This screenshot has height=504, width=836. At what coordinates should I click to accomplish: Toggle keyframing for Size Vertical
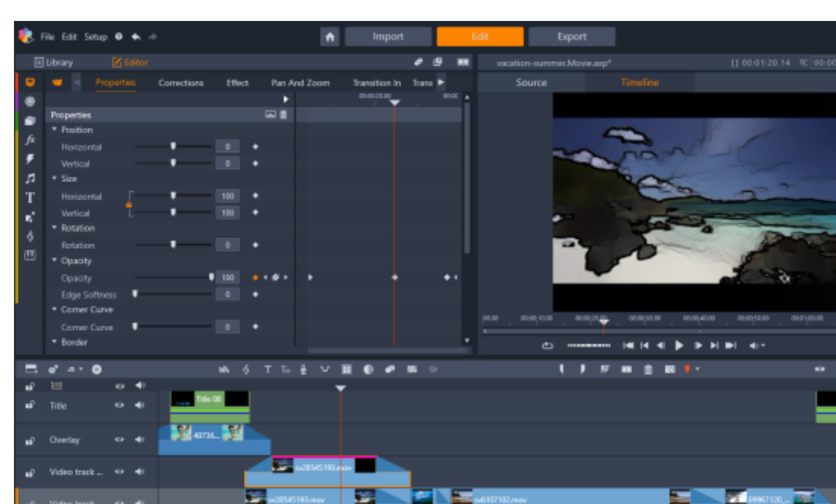pyautogui.click(x=255, y=213)
